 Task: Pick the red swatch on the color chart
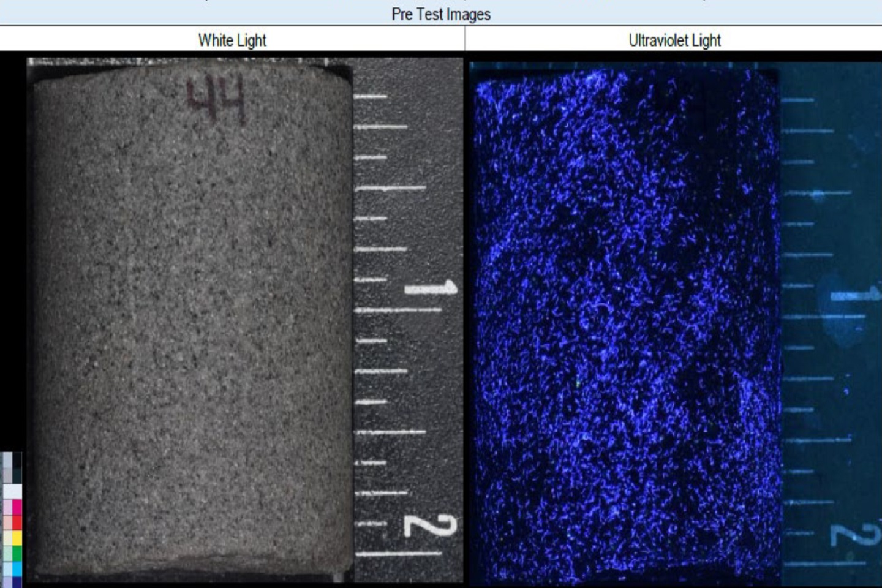click(x=16, y=522)
